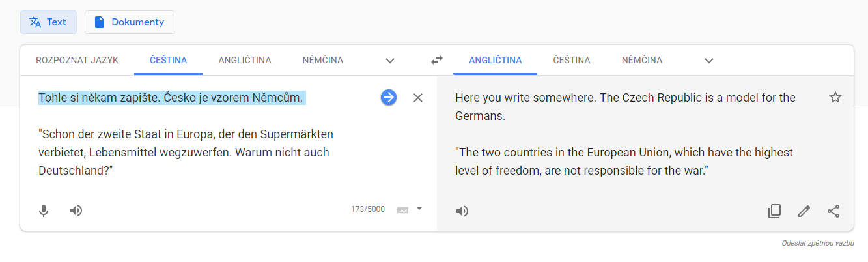Click the microphone voice input icon
This screenshot has height=262, width=868.
click(44, 211)
